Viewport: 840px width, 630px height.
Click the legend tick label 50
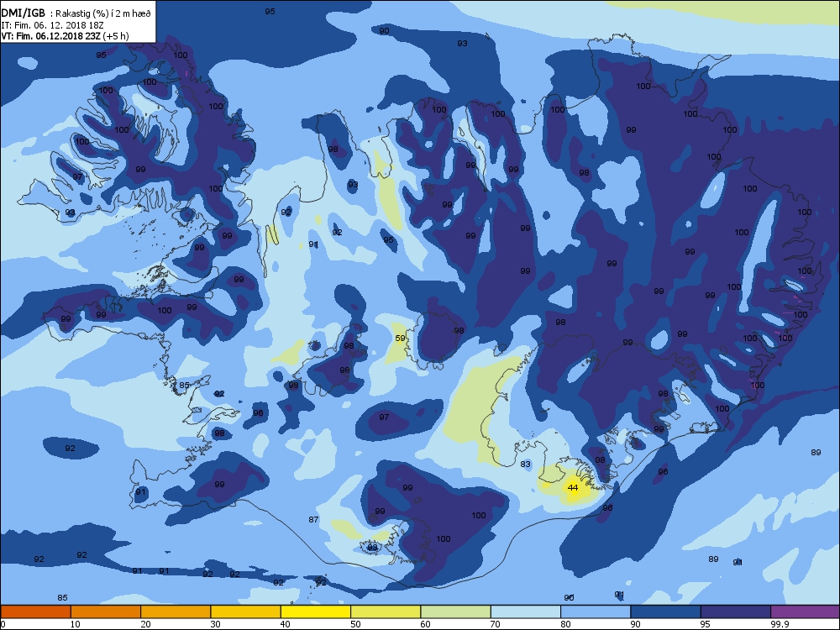(355, 624)
